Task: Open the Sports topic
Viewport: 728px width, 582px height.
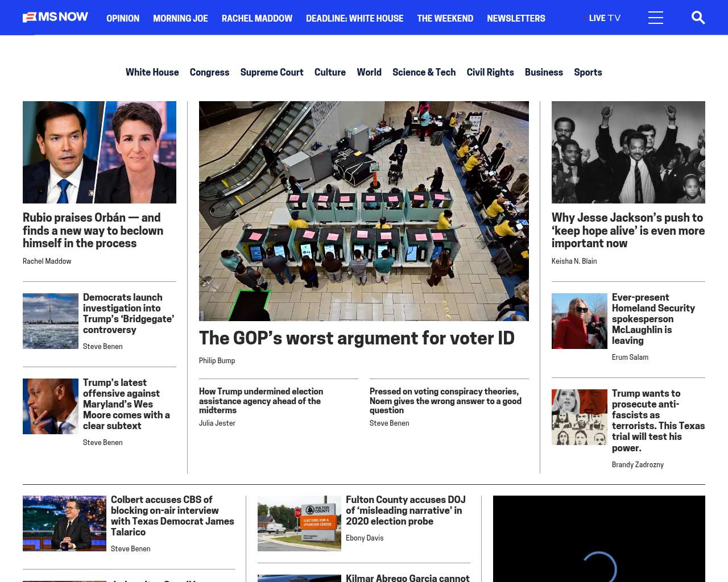Action: (588, 72)
